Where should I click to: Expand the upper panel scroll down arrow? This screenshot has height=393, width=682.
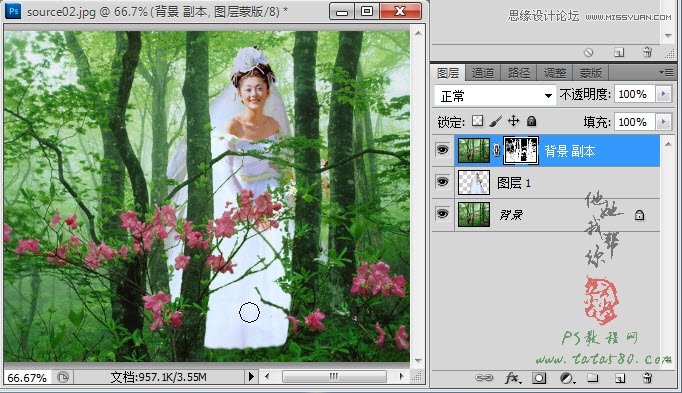[x=669, y=36]
